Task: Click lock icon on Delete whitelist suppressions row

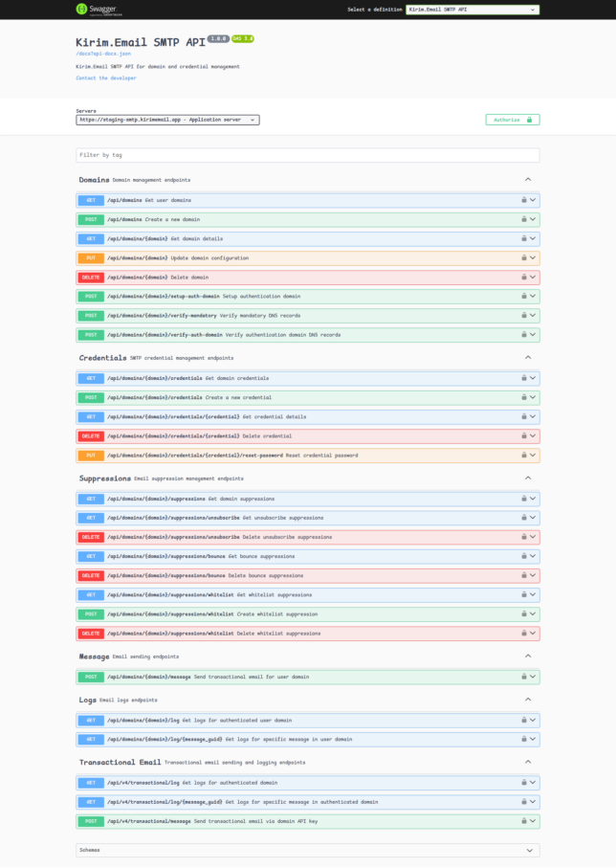Action: click(523, 633)
